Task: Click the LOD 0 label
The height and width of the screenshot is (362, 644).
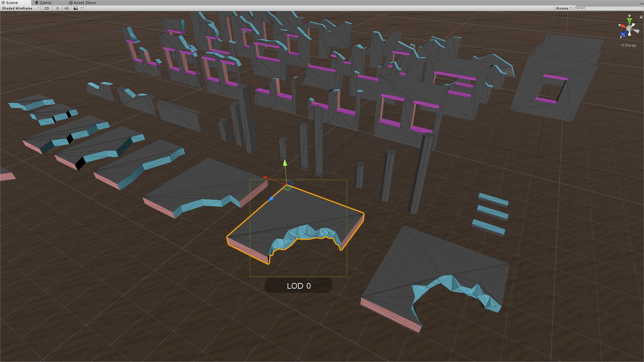Action: 298,286
